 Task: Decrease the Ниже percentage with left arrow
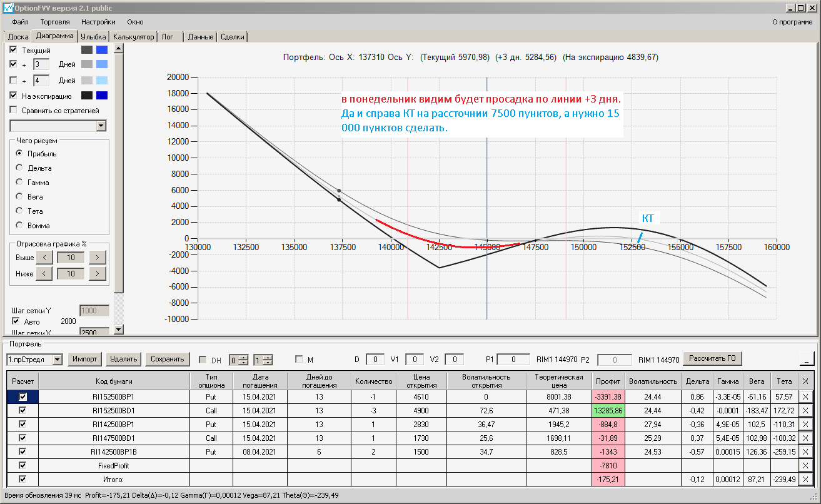pos(44,273)
